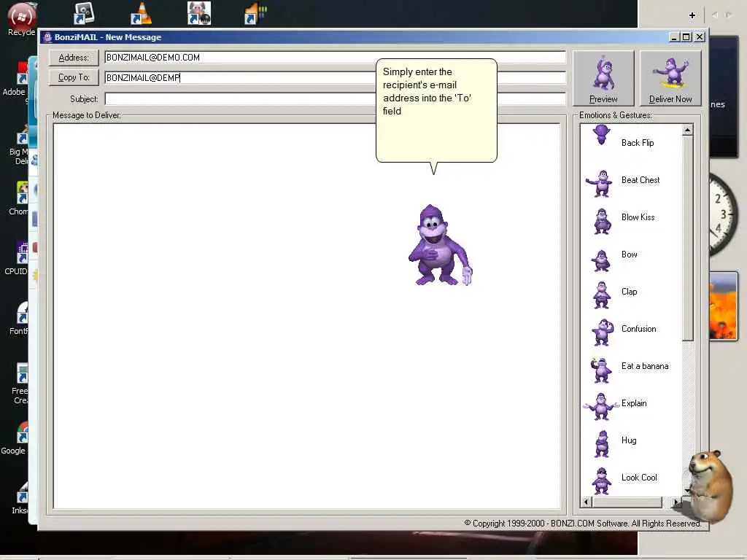The width and height of the screenshot is (747, 560).
Task: Click the clock gadget in the sidebar
Action: point(723,214)
